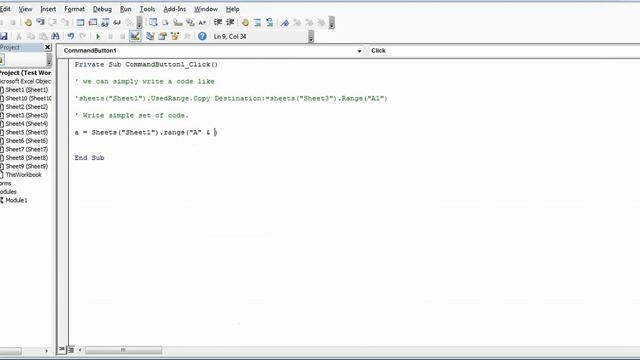Indent the selected code with the Indent icon
This screenshot has height=360, width=640.
tap(218, 22)
